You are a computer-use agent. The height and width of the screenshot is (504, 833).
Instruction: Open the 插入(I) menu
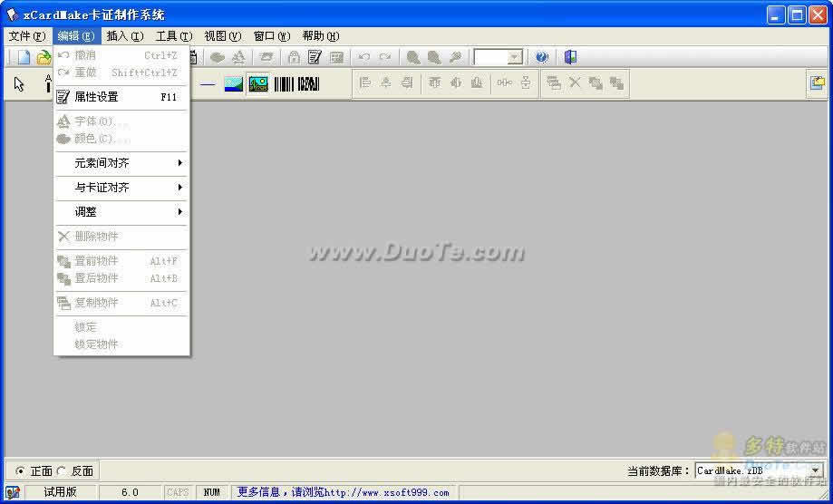coord(125,36)
